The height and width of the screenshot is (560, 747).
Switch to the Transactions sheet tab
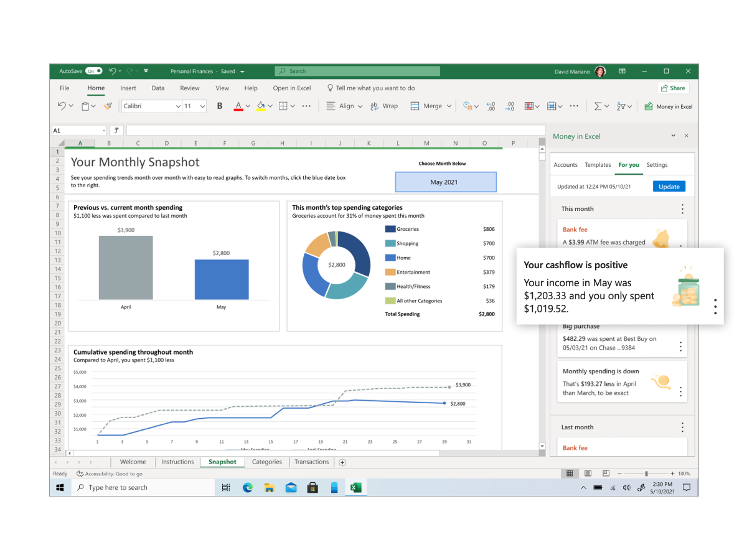click(311, 462)
